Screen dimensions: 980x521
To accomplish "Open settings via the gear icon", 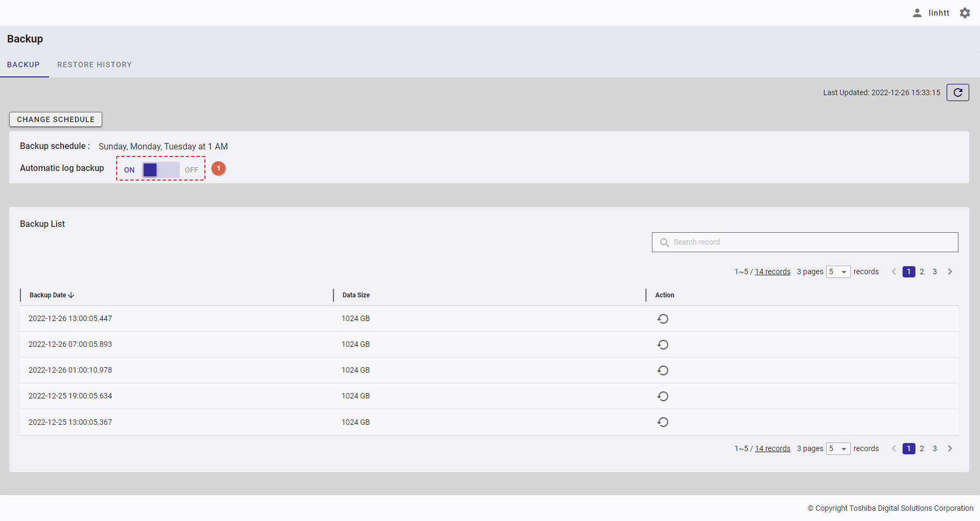I will (x=965, y=13).
